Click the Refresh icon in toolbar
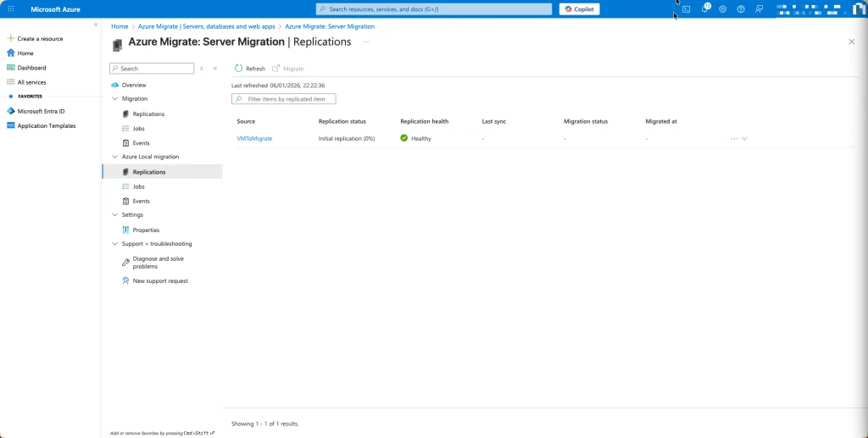 point(239,69)
